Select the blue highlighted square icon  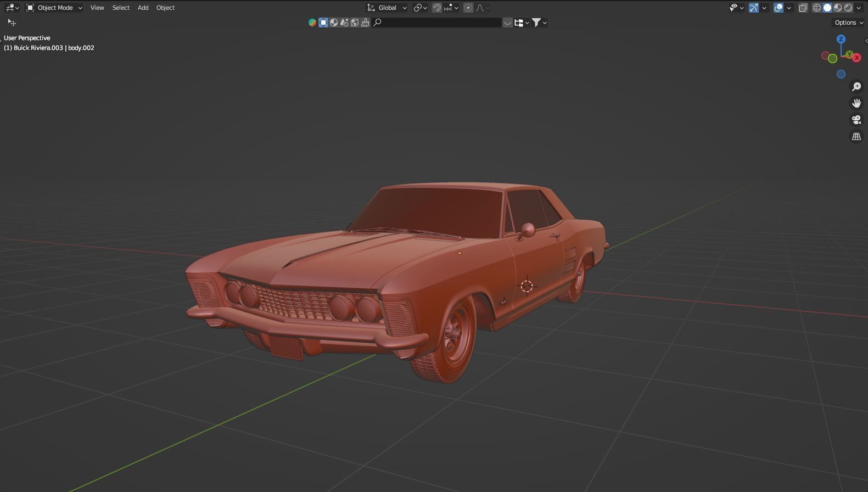pos(323,23)
